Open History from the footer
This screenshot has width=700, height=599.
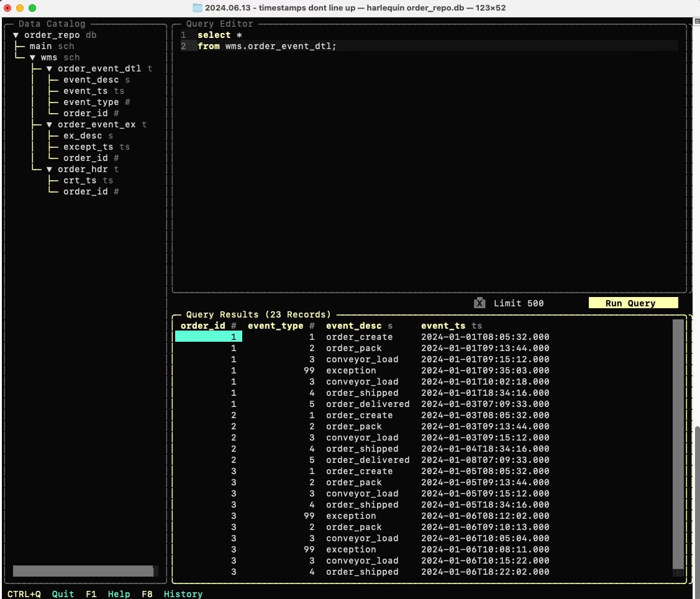click(183, 594)
